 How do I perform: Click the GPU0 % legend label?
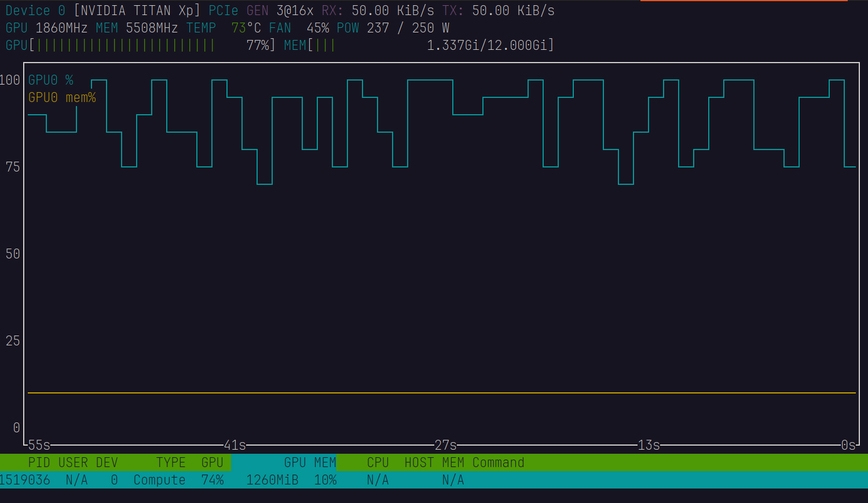[51, 80]
